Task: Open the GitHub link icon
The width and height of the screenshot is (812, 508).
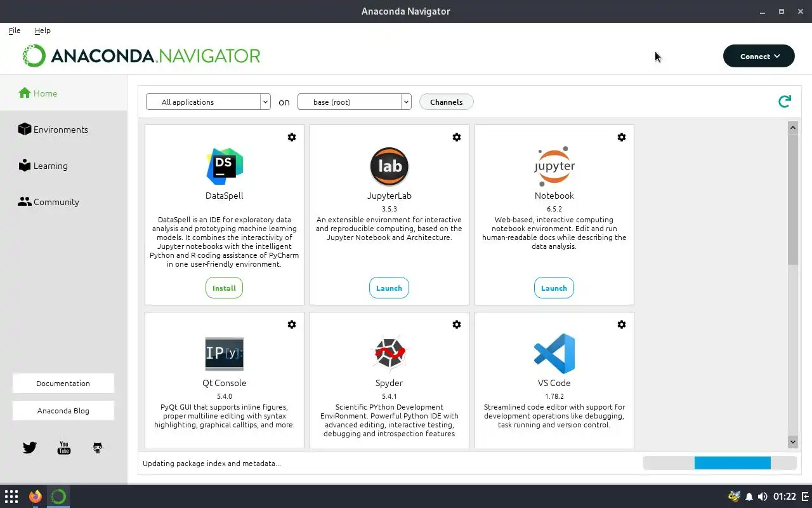Action: coord(98,448)
